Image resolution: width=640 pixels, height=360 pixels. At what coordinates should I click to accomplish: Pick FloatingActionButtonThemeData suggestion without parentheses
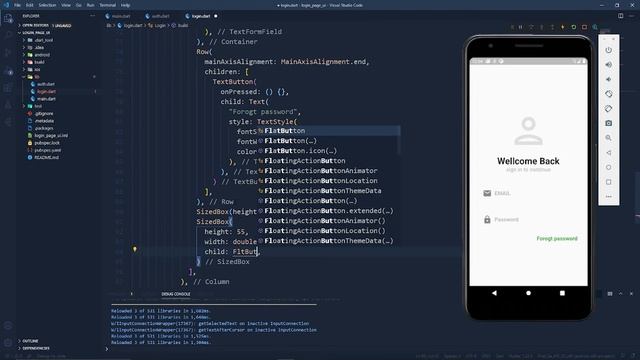point(328,191)
